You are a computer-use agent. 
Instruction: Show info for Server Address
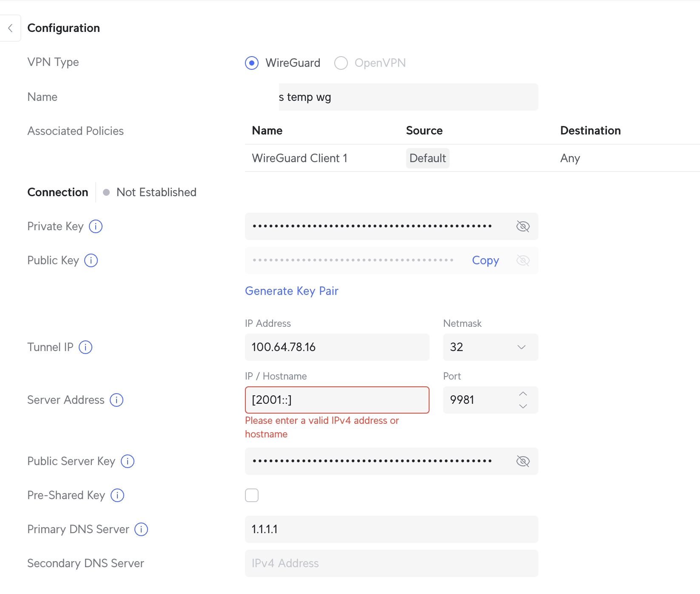click(117, 400)
